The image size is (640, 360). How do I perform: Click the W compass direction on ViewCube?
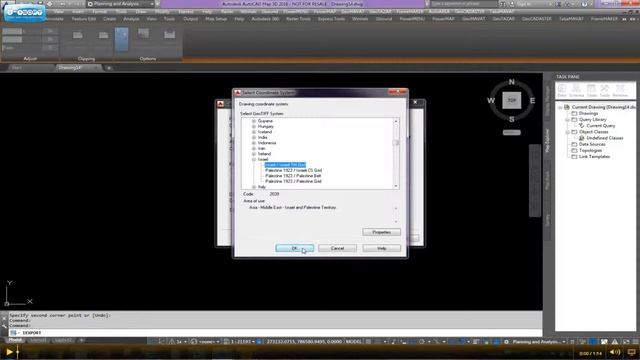(x=491, y=100)
